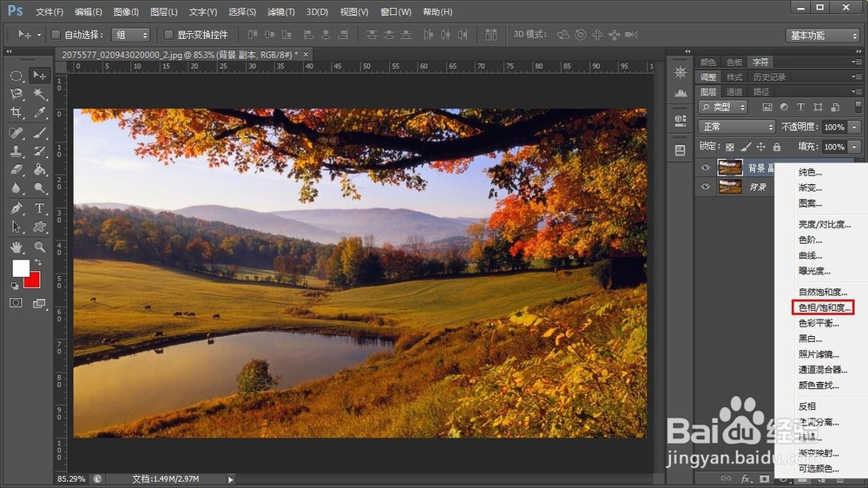The height and width of the screenshot is (488, 868).
Task: Open the 填充 slider dropdown arrow
Action: click(x=855, y=147)
